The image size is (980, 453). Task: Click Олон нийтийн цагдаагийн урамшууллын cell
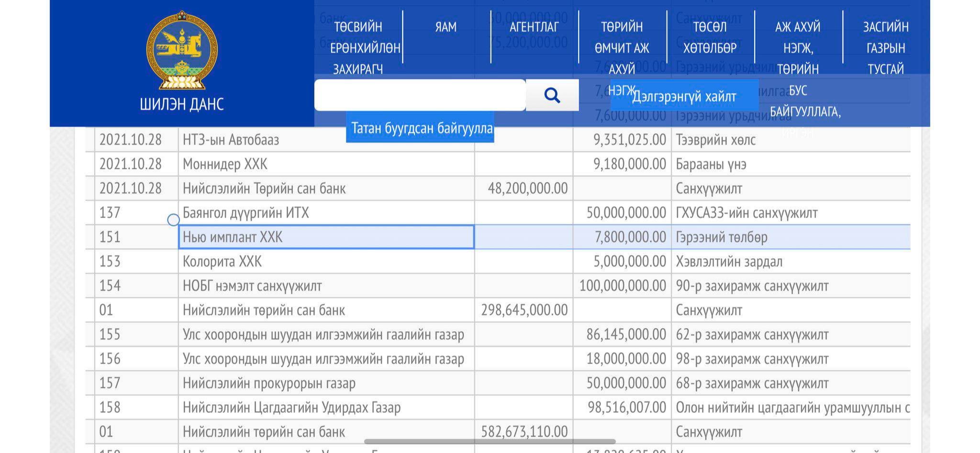pos(791,407)
